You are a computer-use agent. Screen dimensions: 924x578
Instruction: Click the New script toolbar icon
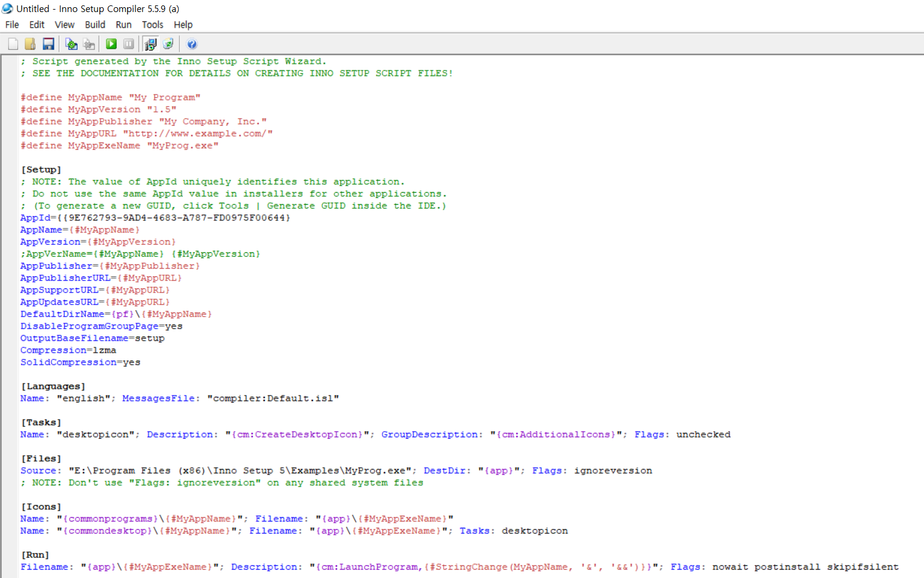tap(13, 44)
